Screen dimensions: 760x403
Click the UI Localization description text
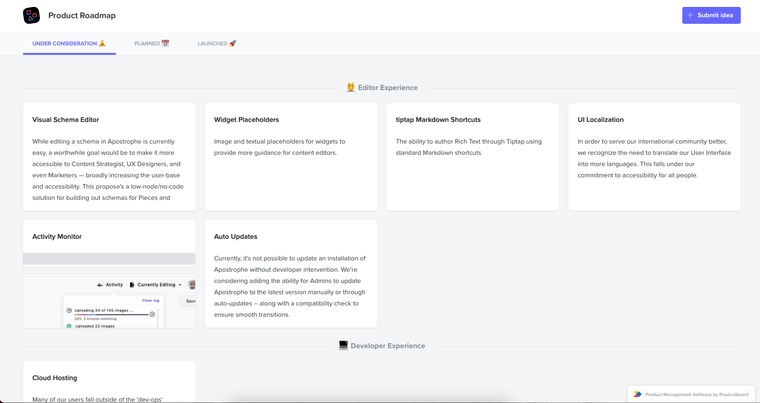point(654,158)
